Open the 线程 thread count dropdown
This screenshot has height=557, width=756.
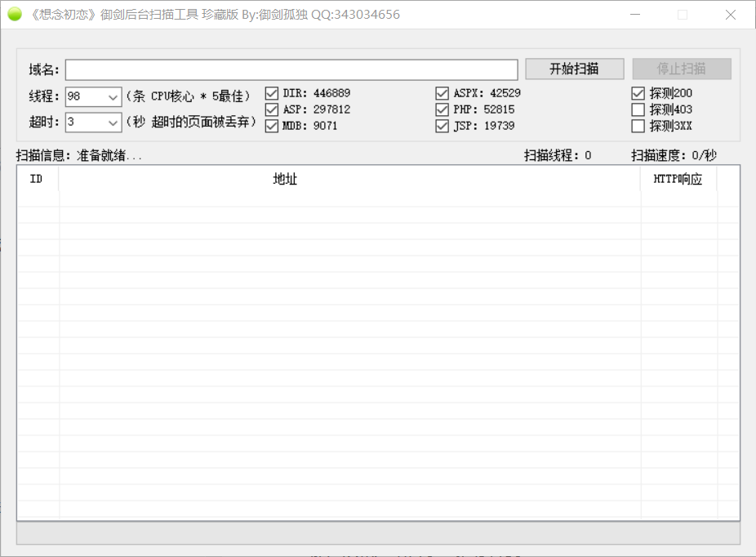pos(113,96)
